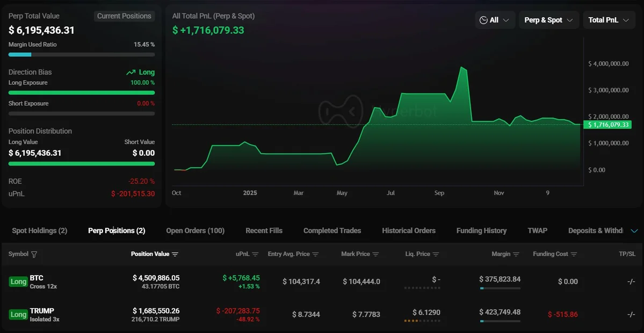Image resolution: width=644 pixels, height=333 pixels.
Task: Open the Total PnL dropdown
Action: pyautogui.click(x=609, y=20)
